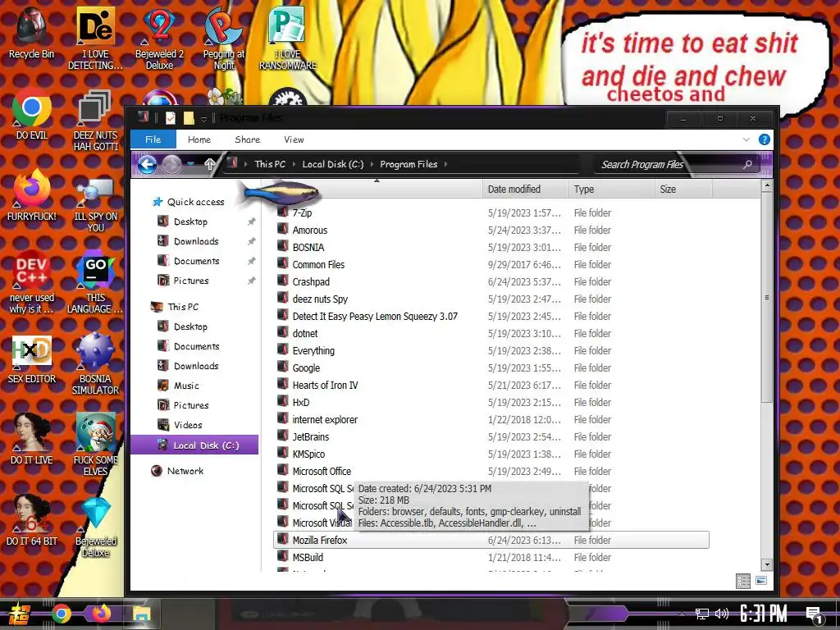This screenshot has width=840, height=630.
Task: Open the Recycle Bin desktop icon
Action: coord(32,33)
